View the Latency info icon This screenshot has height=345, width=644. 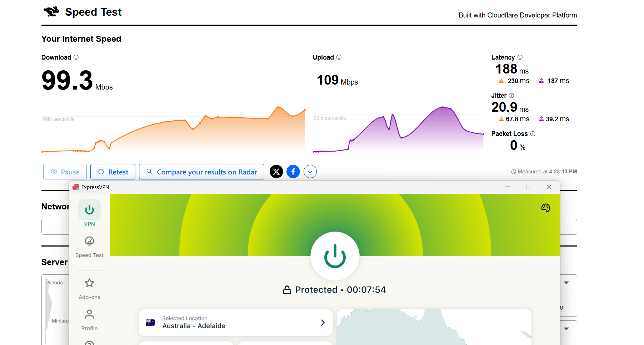click(520, 57)
